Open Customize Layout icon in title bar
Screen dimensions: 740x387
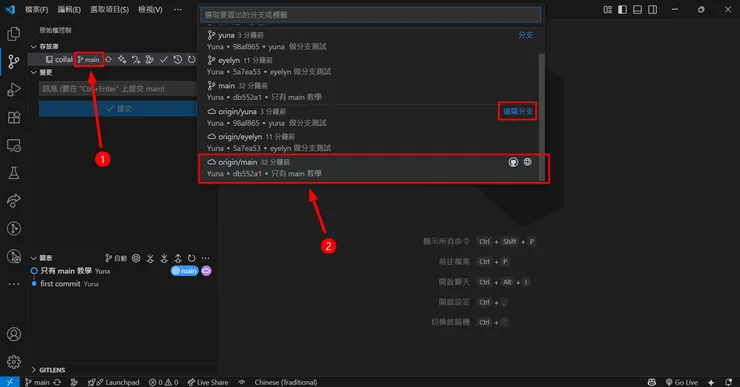click(x=607, y=9)
